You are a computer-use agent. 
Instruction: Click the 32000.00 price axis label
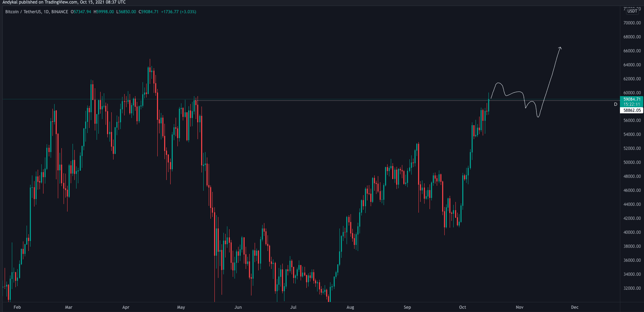(632, 288)
